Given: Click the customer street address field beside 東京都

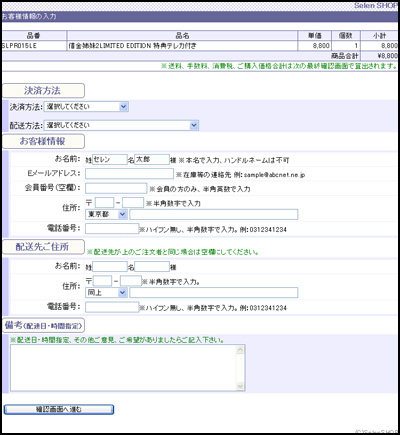Looking at the screenshot, I should point(214,214).
